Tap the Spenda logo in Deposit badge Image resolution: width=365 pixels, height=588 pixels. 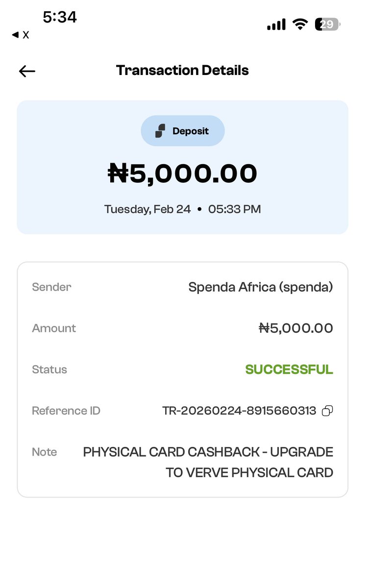tap(160, 131)
